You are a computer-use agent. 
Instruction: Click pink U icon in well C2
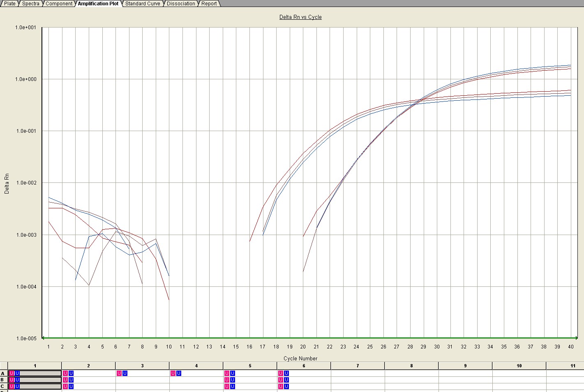tap(65, 387)
